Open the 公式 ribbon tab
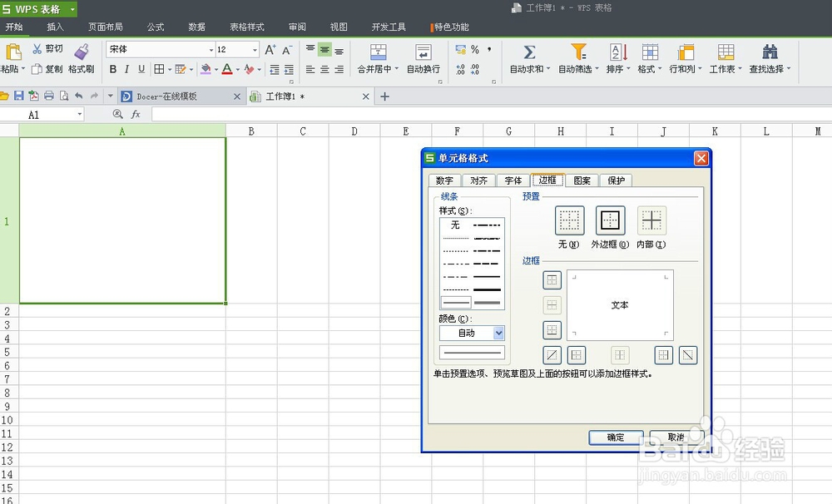 156,27
